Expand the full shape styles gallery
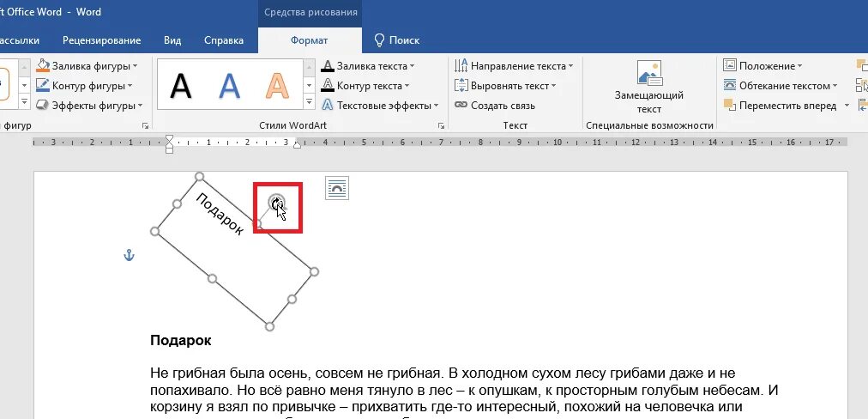 click(24, 102)
